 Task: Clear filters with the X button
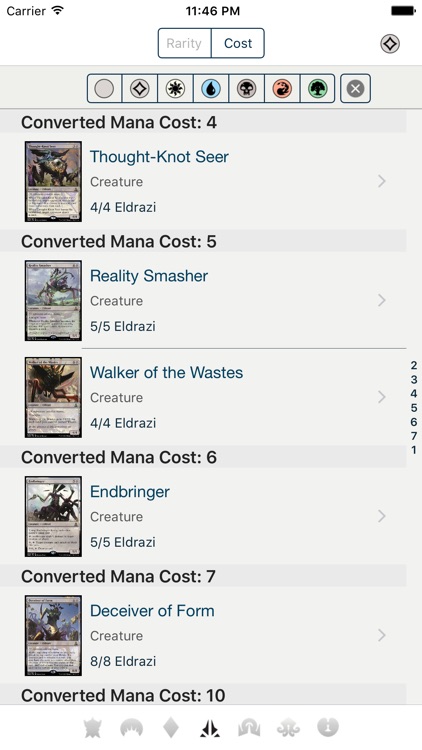[x=355, y=88]
